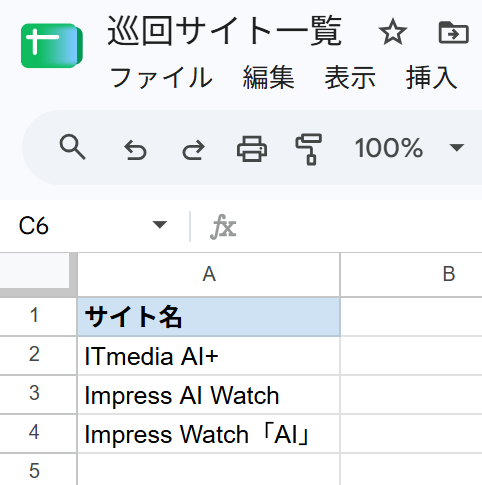Click the undo arrow icon
This screenshot has width=482, height=485.
coord(135,150)
